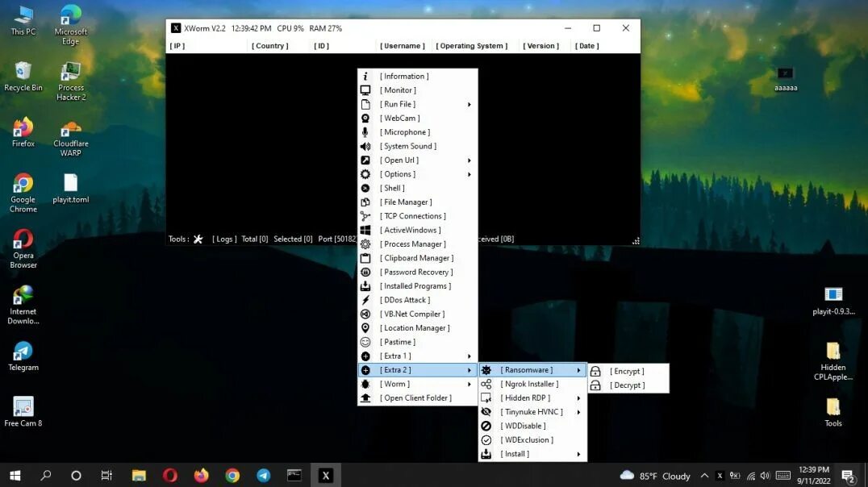The width and height of the screenshot is (868, 487).
Task: Select the aaaaaa desktop file
Action: 786,79
